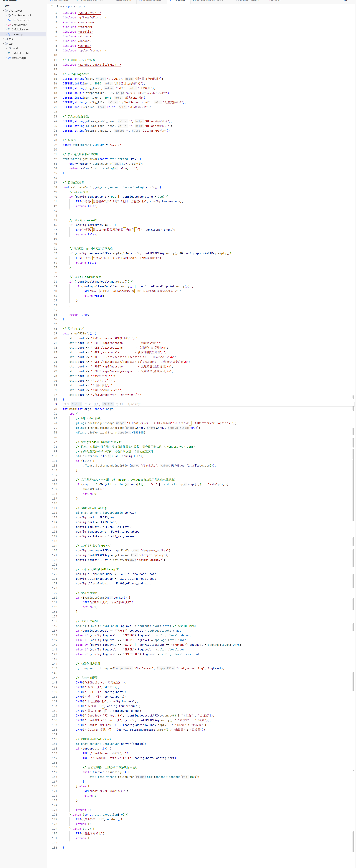Collapse the test folder chevron
356x868 pixels.
[x=3, y=44]
